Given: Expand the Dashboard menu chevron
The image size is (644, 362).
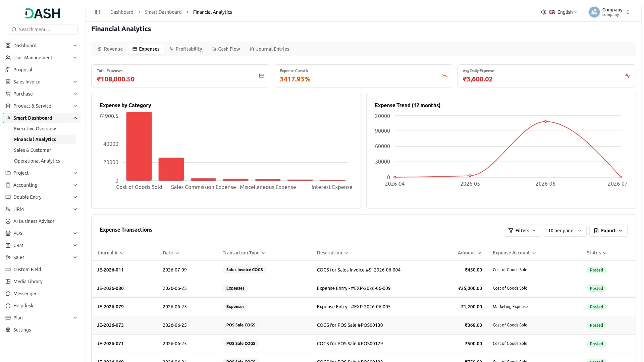Looking at the screenshot, I should pos(75,46).
